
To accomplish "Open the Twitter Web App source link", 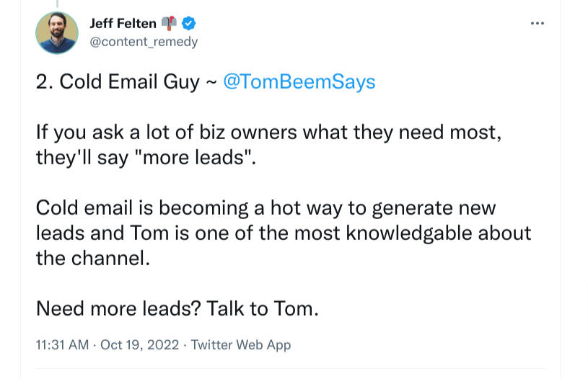I will pos(241,345).
